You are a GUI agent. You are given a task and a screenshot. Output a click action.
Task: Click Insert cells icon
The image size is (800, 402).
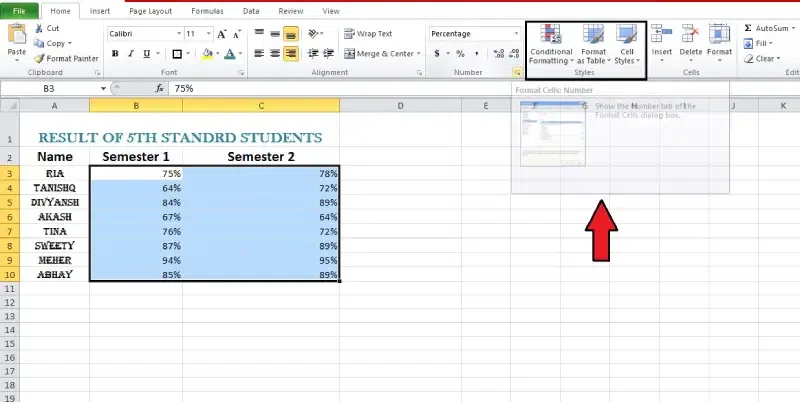pyautogui.click(x=662, y=35)
